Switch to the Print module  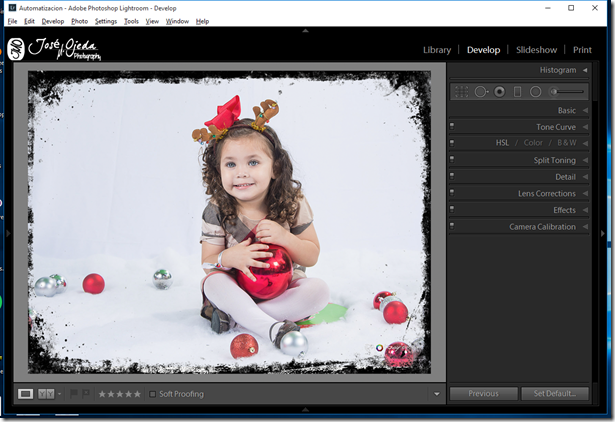(582, 50)
